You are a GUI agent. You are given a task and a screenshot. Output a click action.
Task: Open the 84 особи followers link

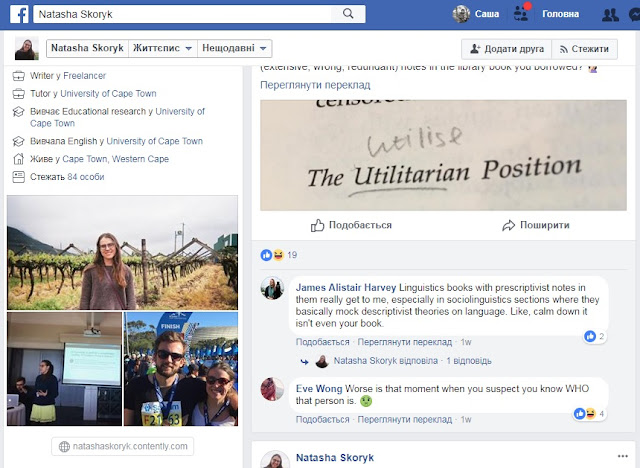pos(86,177)
